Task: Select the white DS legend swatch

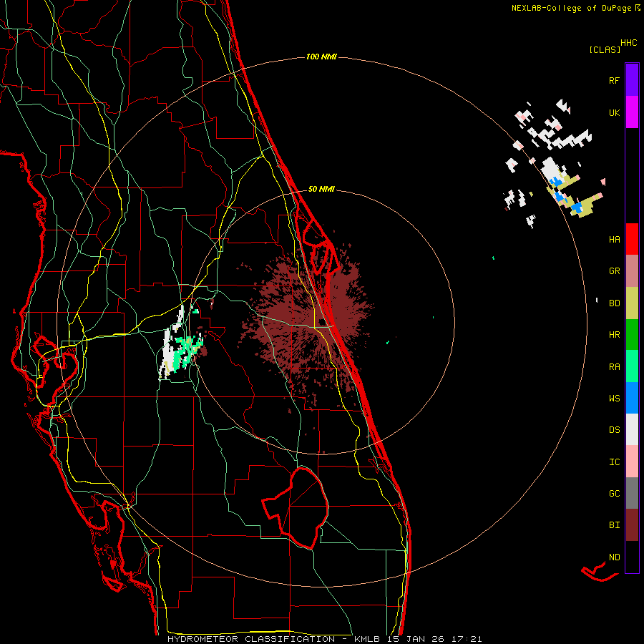Action: (x=632, y=429)
